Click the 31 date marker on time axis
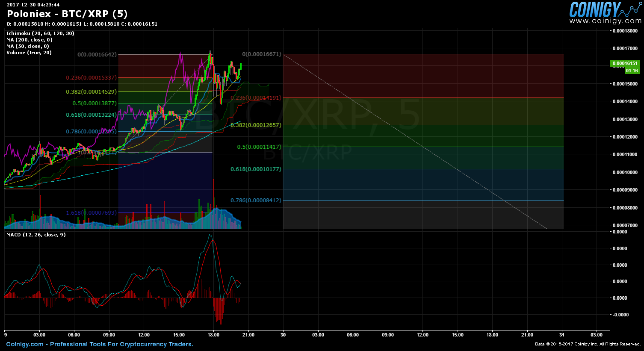 [x=562, y=335]
